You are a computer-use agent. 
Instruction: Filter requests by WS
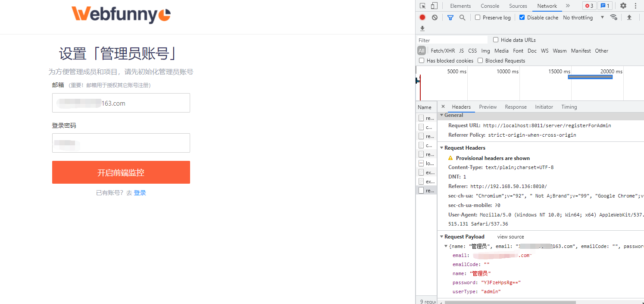pyautogui.click(x=545, y=50)
